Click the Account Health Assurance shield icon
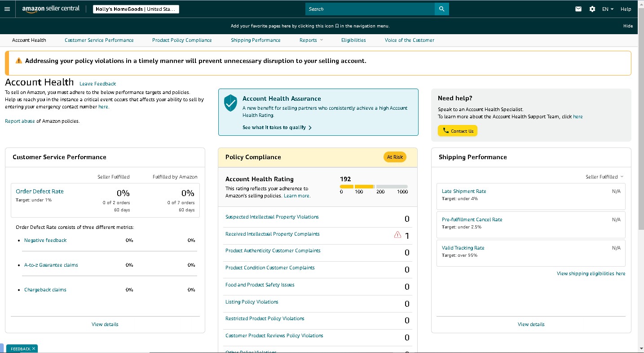This screenshot has width=644, height=353. (230, 103)
